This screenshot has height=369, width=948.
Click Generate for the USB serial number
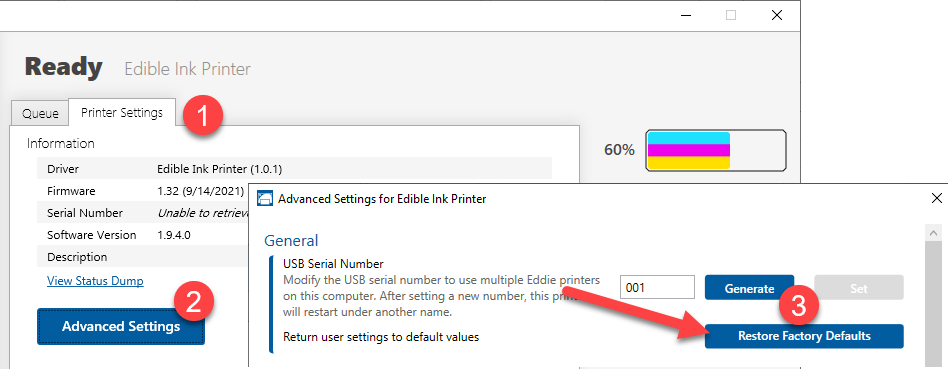(749, 288)
